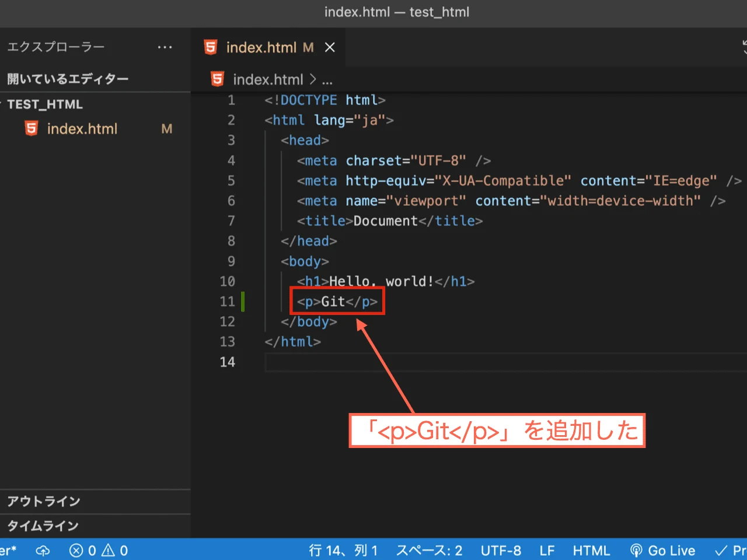The image size is (747, 560).
Task: Expand the breadcrumb ellipsis for index.html
Action: (327, 79)
